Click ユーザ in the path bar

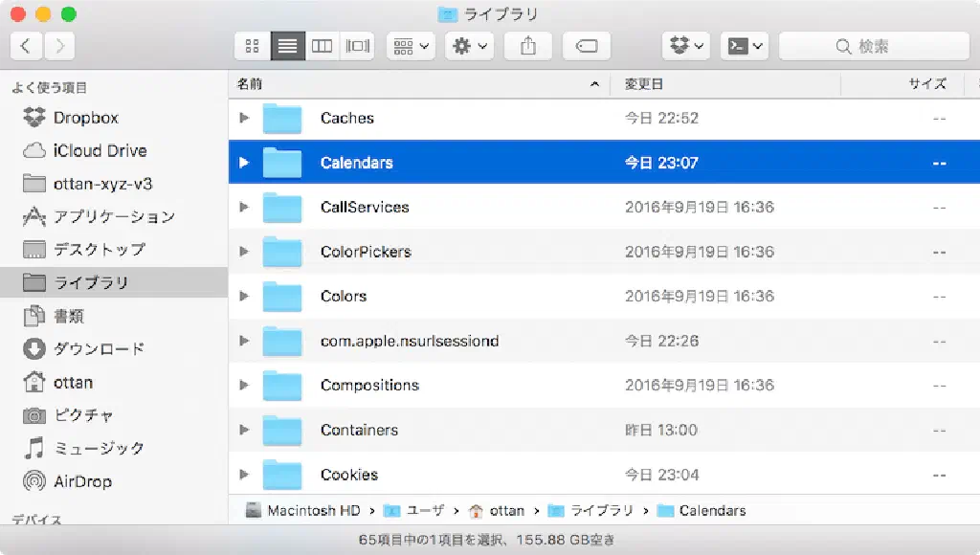click(x=425, y=511)
